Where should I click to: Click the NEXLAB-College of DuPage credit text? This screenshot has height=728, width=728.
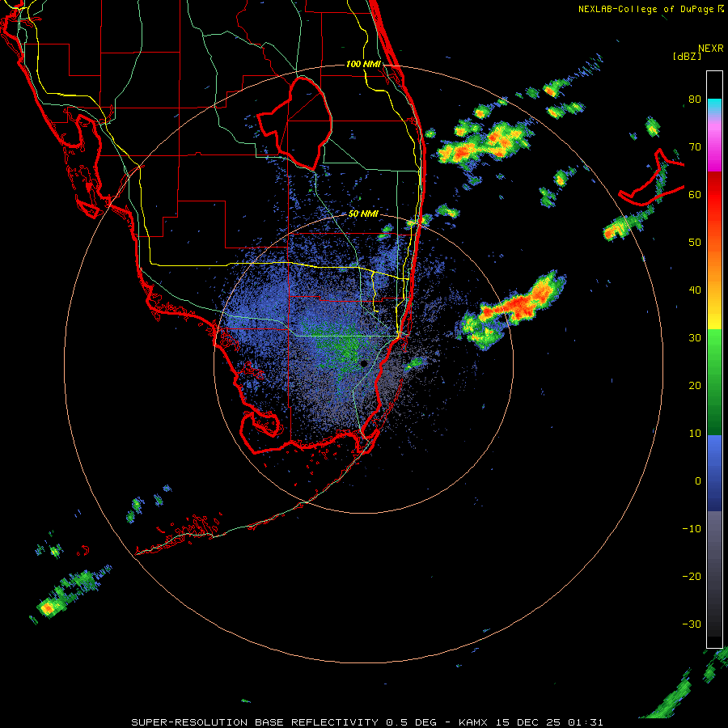point(645,9)
